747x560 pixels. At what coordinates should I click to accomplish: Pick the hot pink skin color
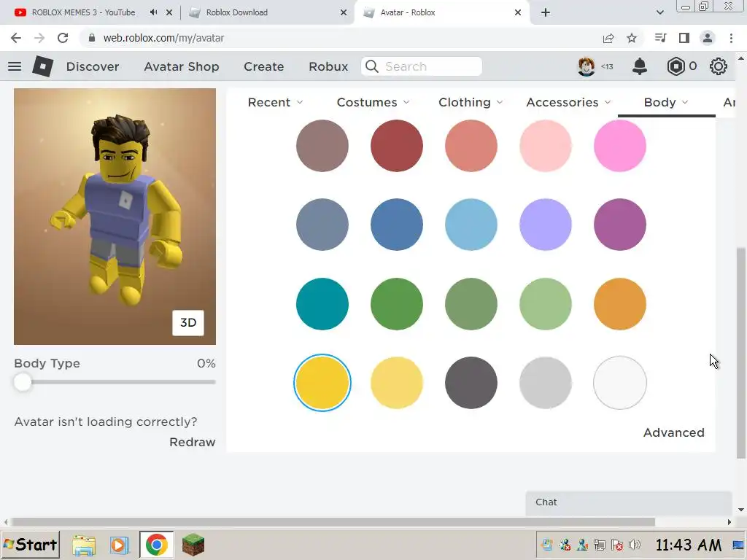[x=620, y=146]
